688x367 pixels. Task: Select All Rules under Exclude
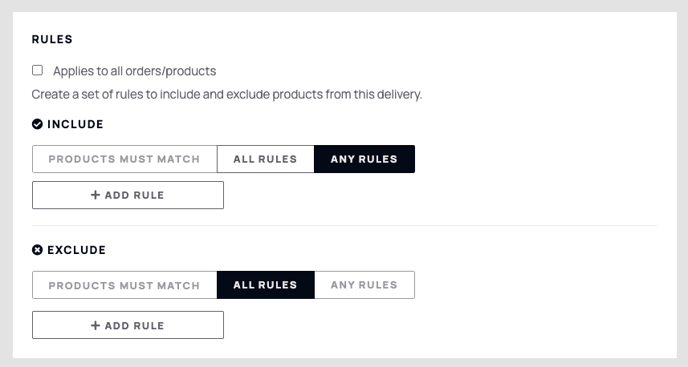tap(265, 285)
